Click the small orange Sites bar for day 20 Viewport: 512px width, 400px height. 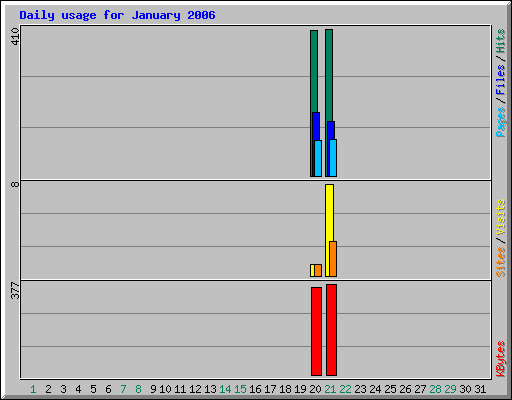pyautogui.click(x=318, y=270)
